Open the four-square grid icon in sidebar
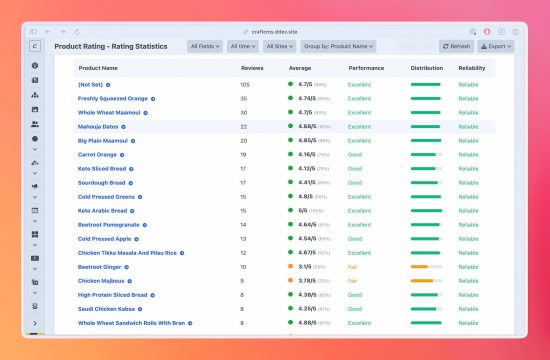The width and height of the screenshot is (550, 360). click(x=35, y=234)
